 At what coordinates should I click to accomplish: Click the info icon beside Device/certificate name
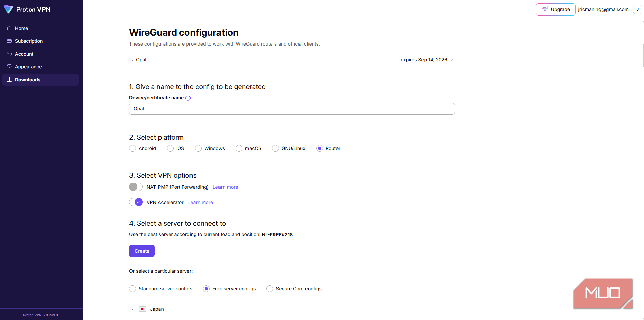coord(188,98)
